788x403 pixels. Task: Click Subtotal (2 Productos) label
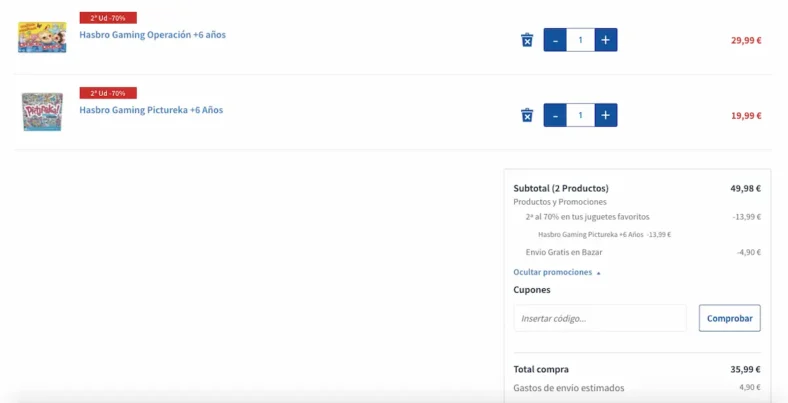561,188
